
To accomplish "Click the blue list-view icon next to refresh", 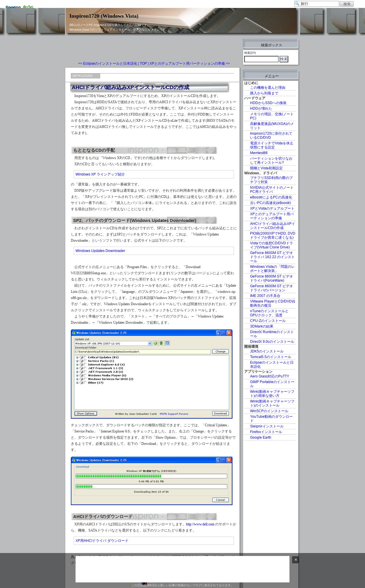I will click(167, 343).
